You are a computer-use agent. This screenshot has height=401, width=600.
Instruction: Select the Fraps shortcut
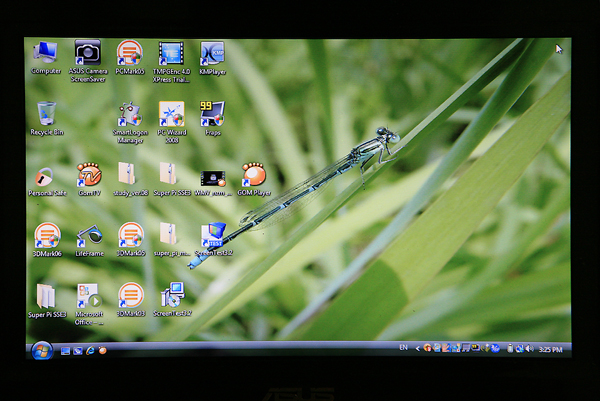(212, 119)
